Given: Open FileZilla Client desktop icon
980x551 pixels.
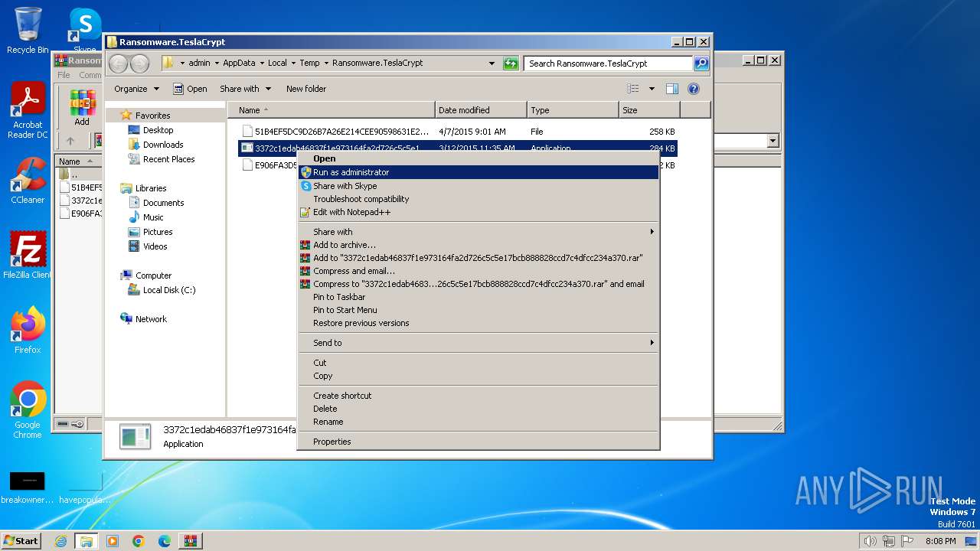Looking at the screenshot, I should (28, 255).
